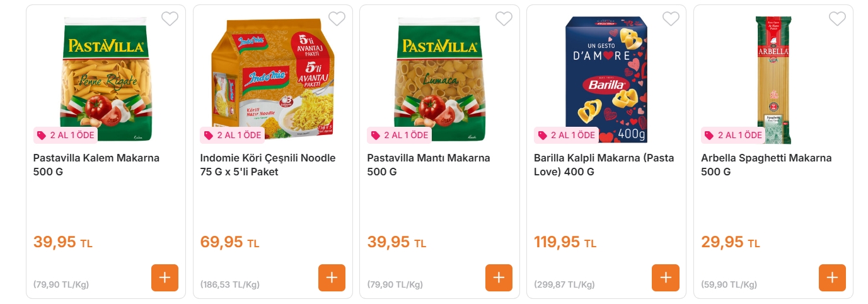Open Pastavilla Kalem Makarna 500 G title

tap(96, 165)
